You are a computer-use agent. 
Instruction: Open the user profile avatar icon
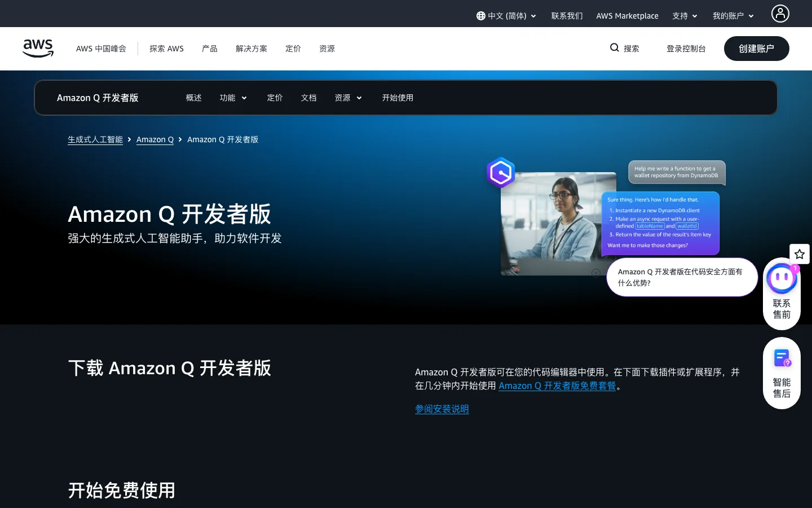pos(780,14)
